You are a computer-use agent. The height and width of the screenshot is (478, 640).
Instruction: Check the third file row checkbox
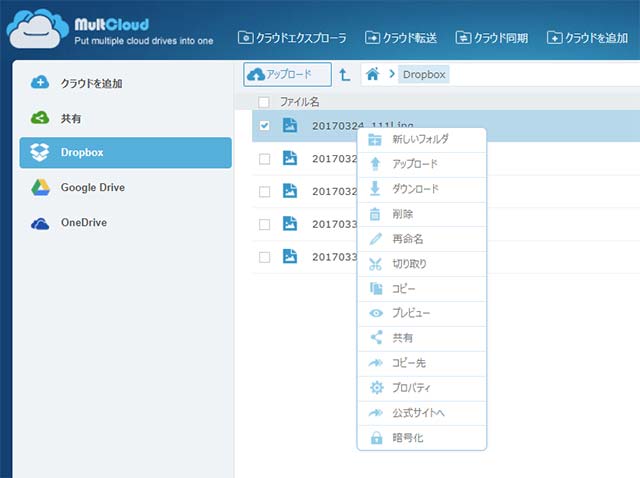pos(264,191)
